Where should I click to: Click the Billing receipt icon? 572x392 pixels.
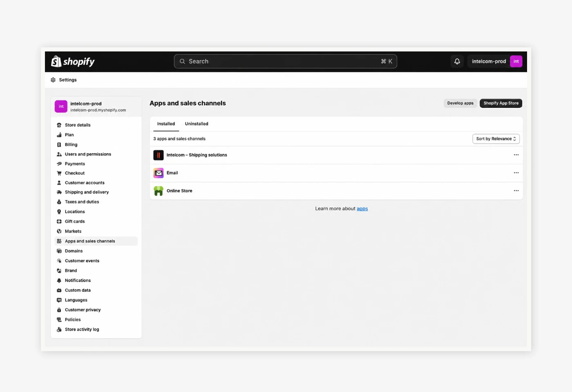click(59, 145)
